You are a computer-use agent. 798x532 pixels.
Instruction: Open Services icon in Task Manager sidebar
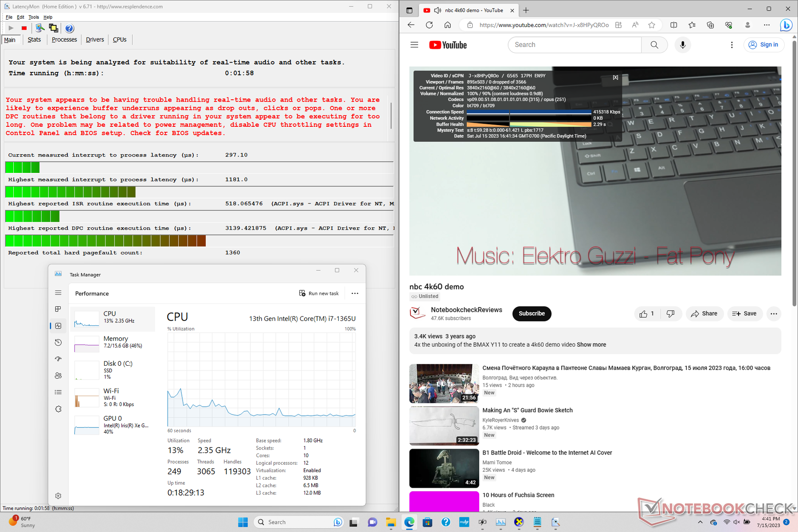[58, 409]
